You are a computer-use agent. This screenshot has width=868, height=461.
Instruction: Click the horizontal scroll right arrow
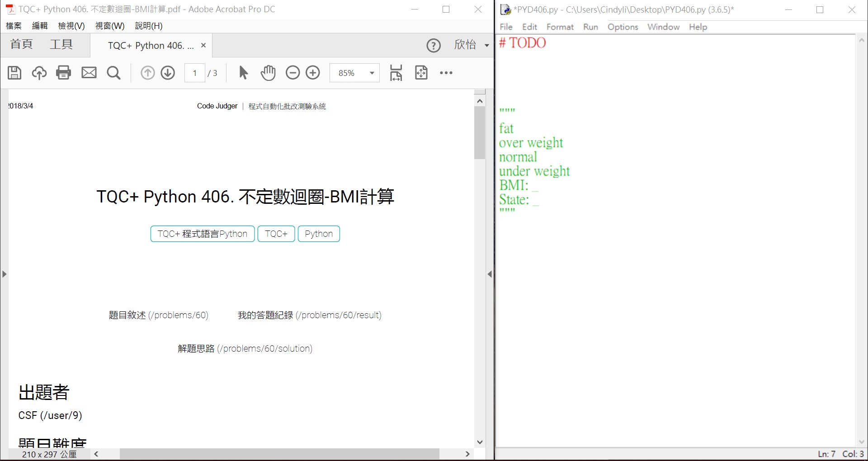(x=467, y=454)
